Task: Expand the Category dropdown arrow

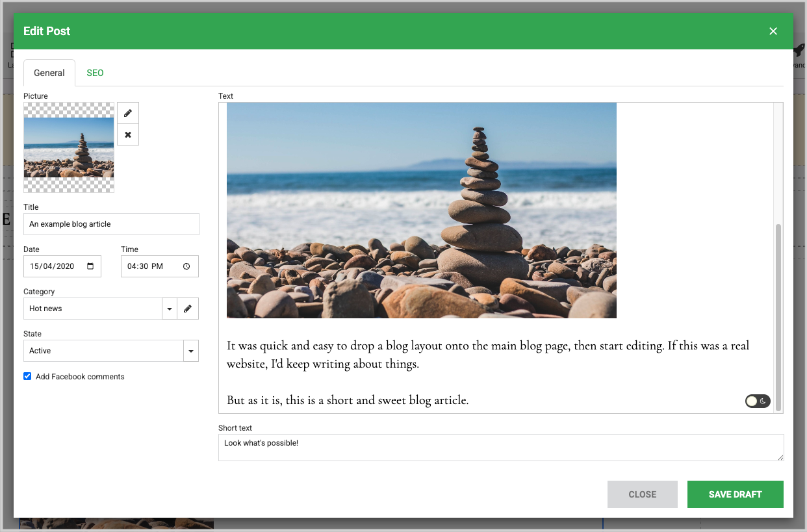Action: (x=169, y=309)
